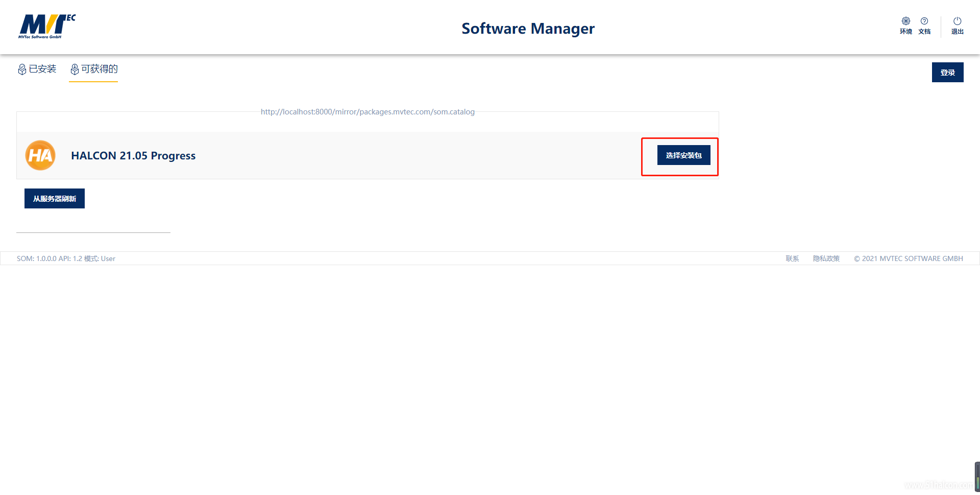980x495 pixels.
Task: Click 从服务器刷新 refresh from server button
Action: 55,198
